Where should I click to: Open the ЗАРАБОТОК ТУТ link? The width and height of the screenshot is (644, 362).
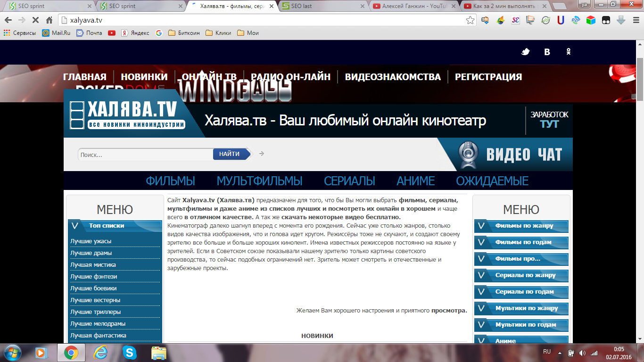[549, 120]
